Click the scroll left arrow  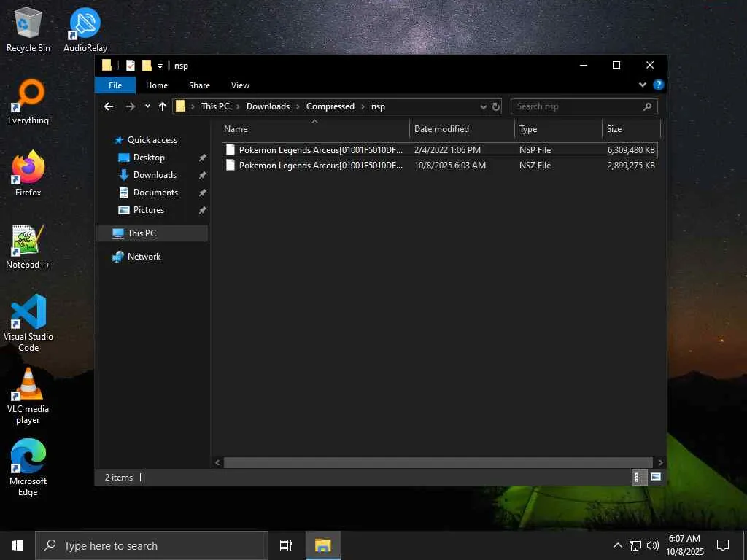point(217,462)
